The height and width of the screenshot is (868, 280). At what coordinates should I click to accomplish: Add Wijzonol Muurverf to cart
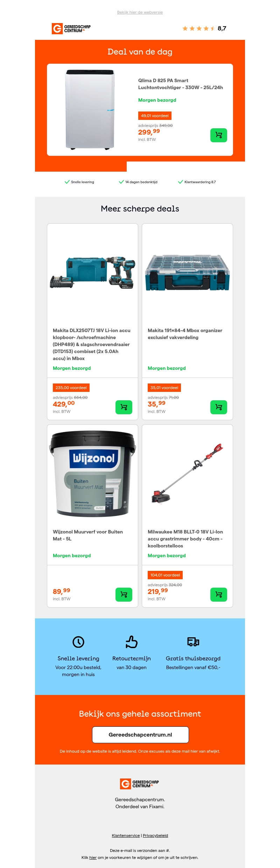(x=124, y=595)
